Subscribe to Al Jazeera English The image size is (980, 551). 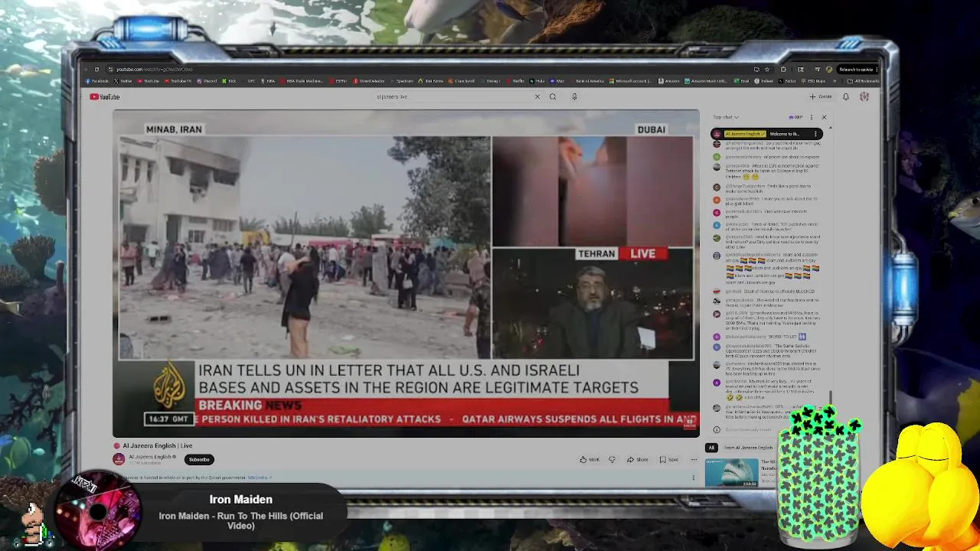point(199,459)
